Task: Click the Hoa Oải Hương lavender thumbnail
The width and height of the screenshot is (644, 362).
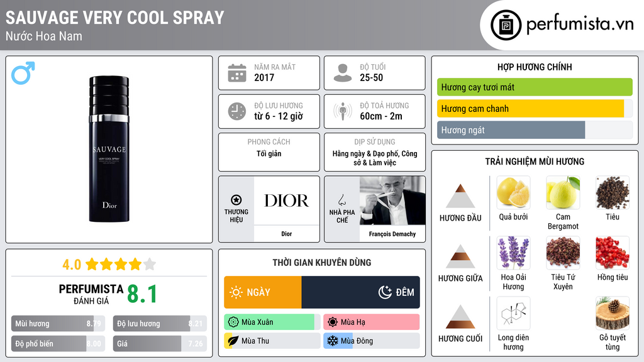Action: pos(513,253)
